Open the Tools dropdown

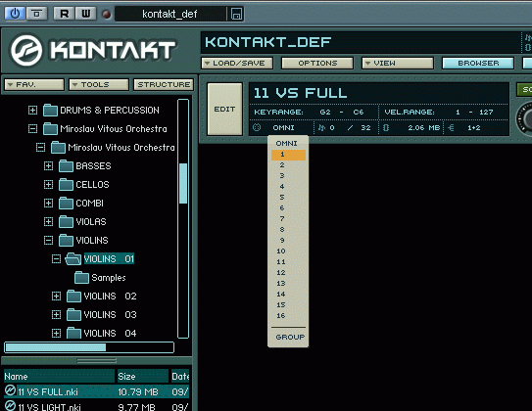(x=99, y=84)
